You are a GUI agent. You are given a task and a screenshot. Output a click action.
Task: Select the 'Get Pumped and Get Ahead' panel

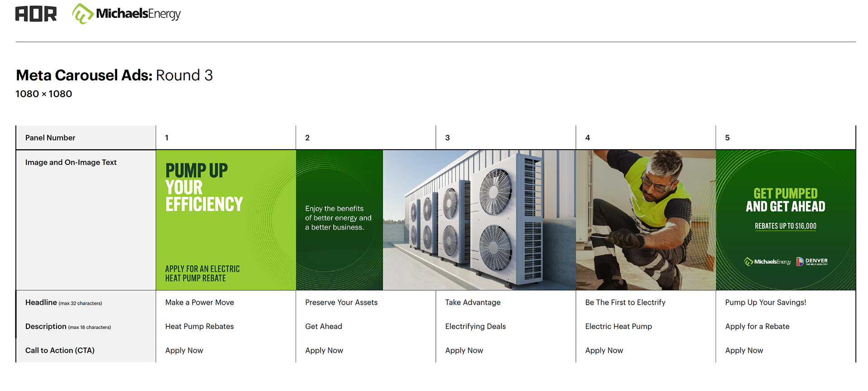pos(786,220)
